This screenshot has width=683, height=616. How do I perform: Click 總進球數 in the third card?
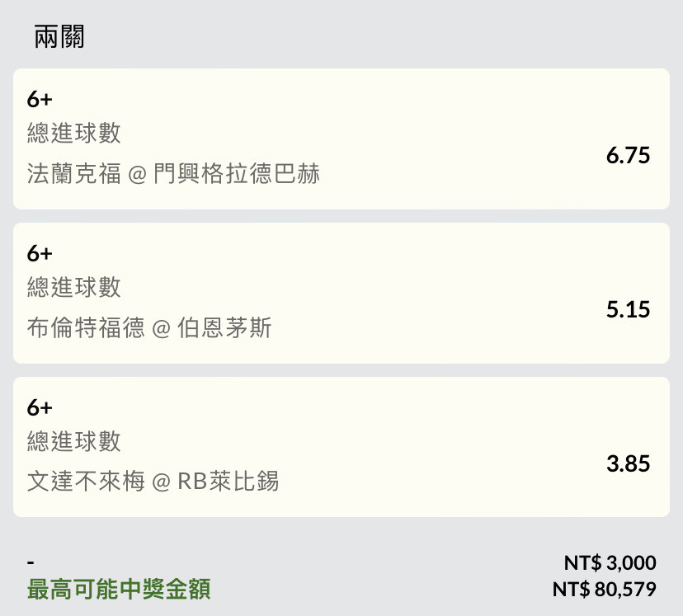73,441
